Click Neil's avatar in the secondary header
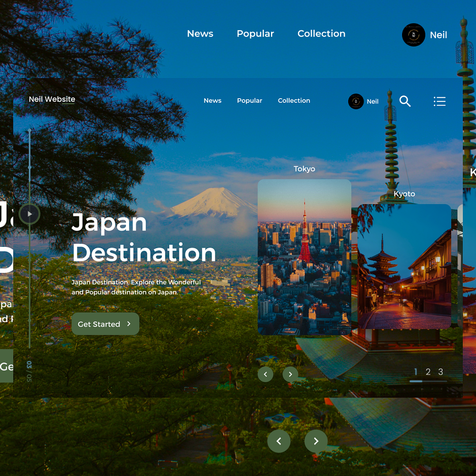The image size is (476, 476). [x=356, y=101]
